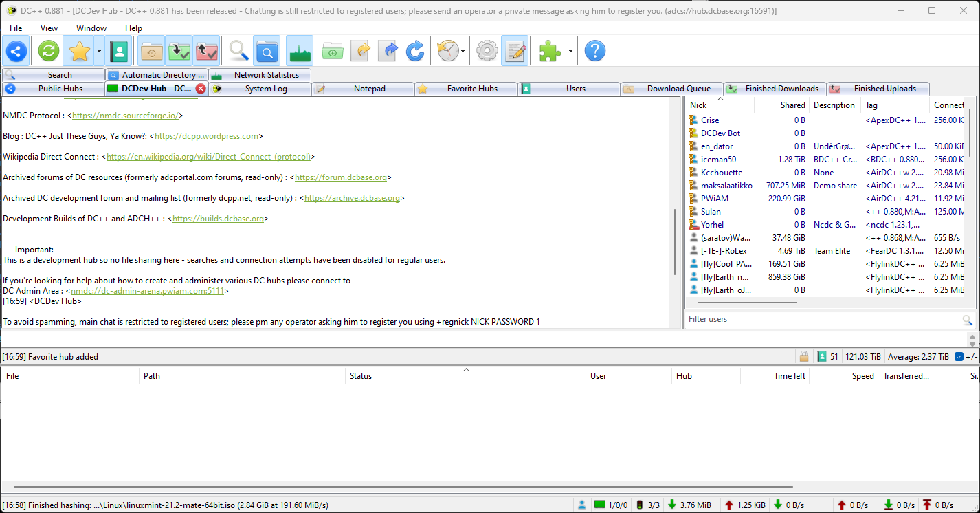Open Network Statistics via the green graph icon
The height and width of the screenshot is (513, 980).
click(299, 51)
